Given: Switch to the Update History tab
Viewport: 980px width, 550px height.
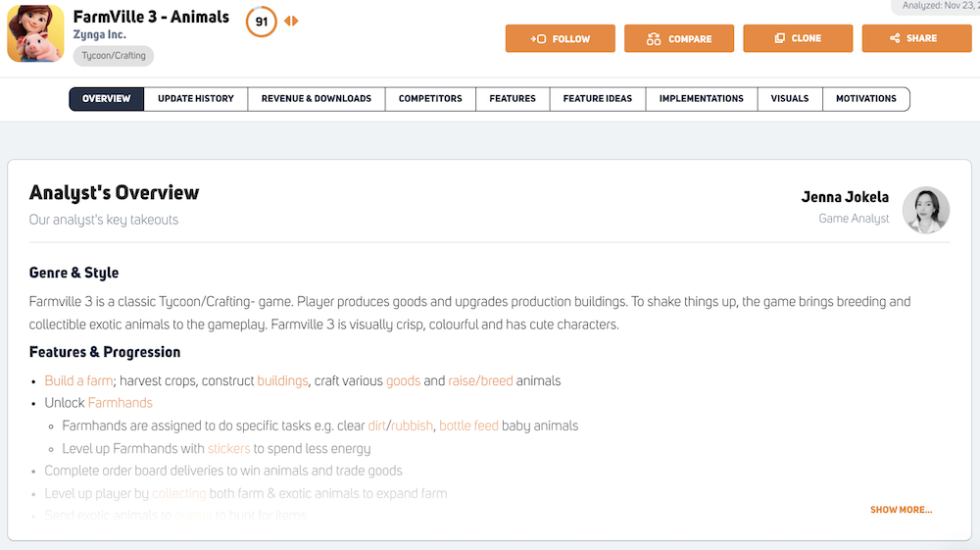Looking at the screenshot, I should point(196,99).
